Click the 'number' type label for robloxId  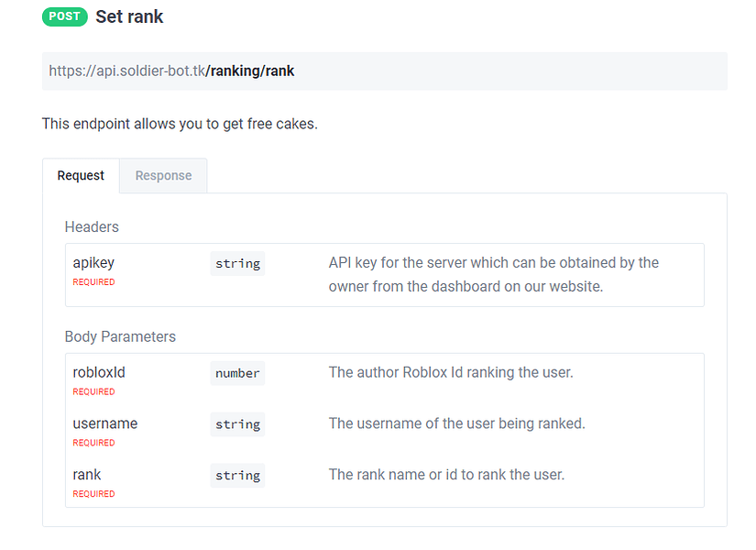coord(237,373)
